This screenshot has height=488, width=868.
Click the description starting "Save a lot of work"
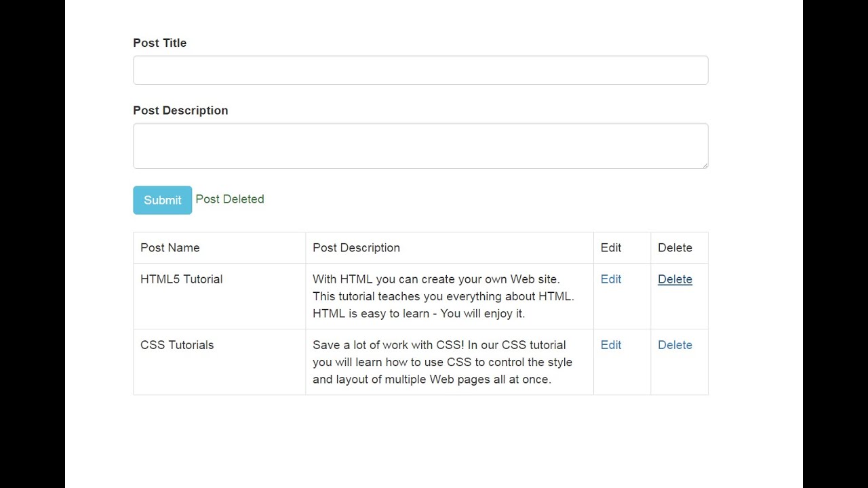[x=439, y=345]
